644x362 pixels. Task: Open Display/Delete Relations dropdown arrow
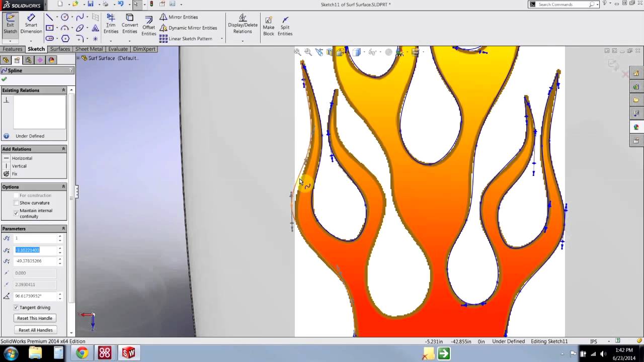243,40
